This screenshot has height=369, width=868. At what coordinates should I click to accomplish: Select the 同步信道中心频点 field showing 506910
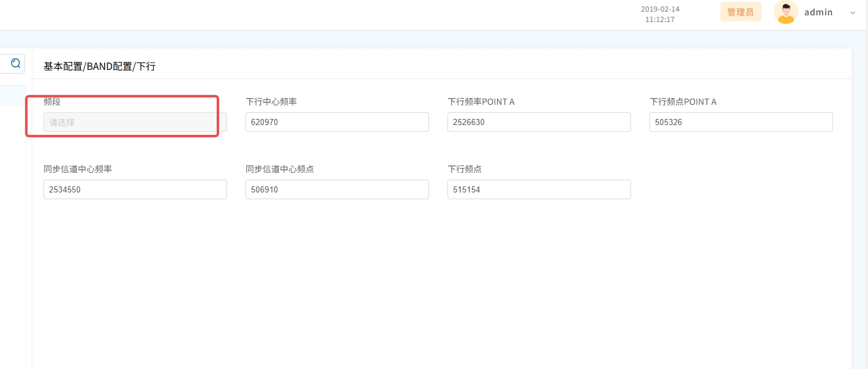click(x=337, y=189)
